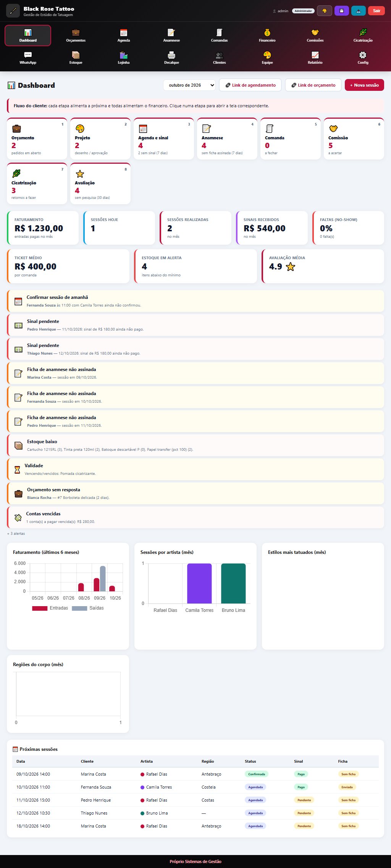This screenshot has height=868, width=391.
Task: Click Costela region cell in sessions table
Action: point(208,787)
